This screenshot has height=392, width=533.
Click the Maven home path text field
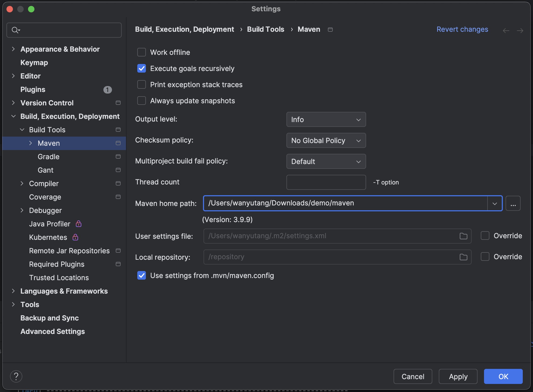pos(346,203)
